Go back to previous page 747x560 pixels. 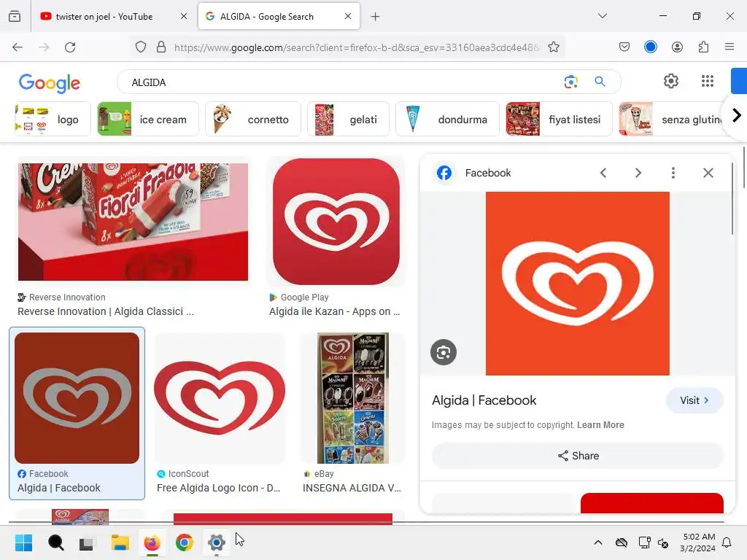18,47
